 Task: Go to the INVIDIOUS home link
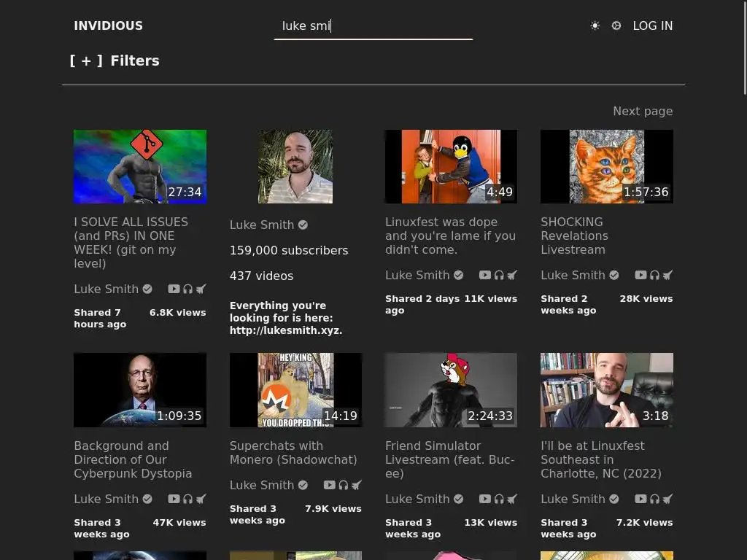(108, 26)
